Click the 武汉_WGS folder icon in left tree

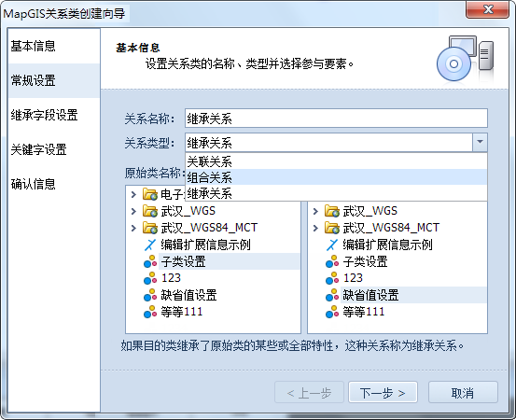150,211
